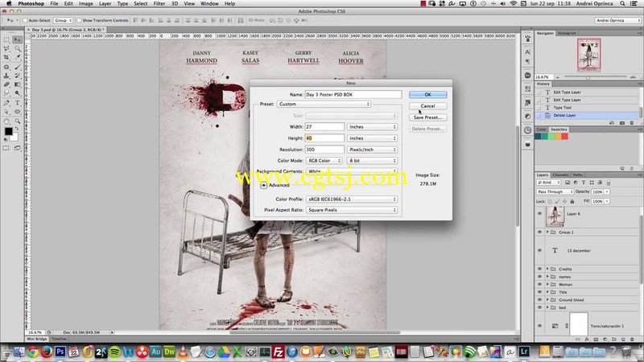Open the Paragraph panel icon

[528, 62]
